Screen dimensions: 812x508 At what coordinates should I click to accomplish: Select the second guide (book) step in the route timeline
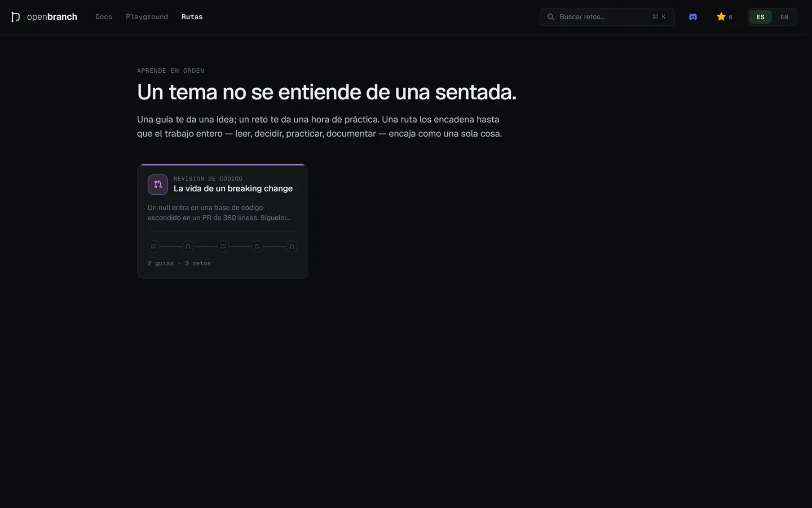tap(223, 247)
